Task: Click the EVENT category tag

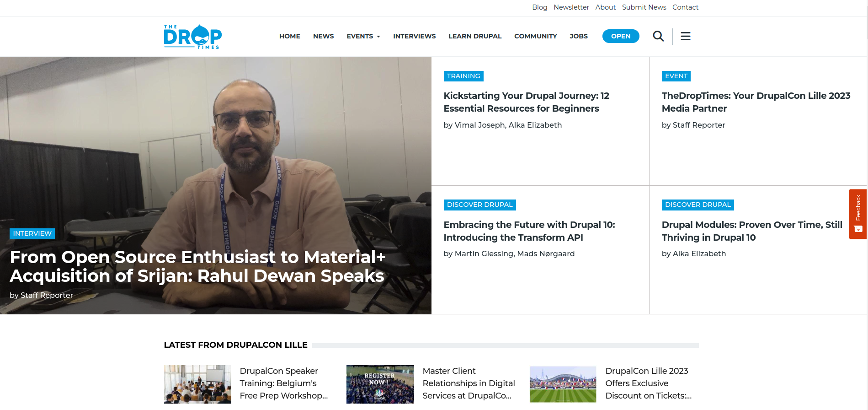Action: [676, 76]
